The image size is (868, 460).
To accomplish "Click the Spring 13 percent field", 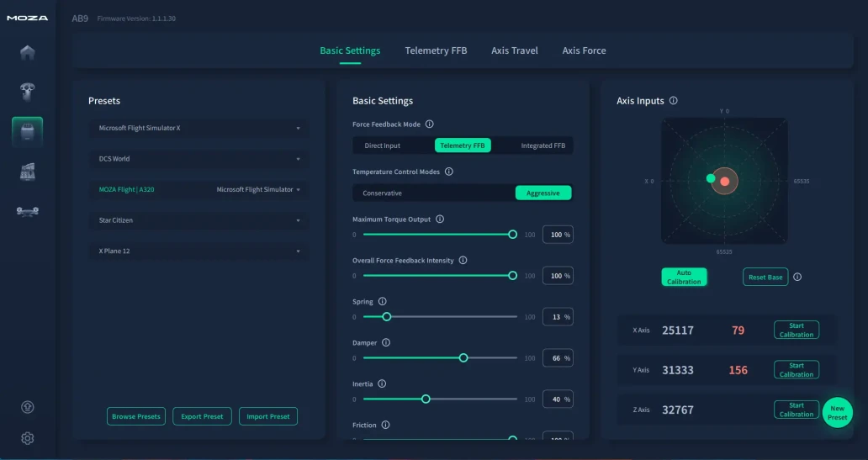I will 558,317.
